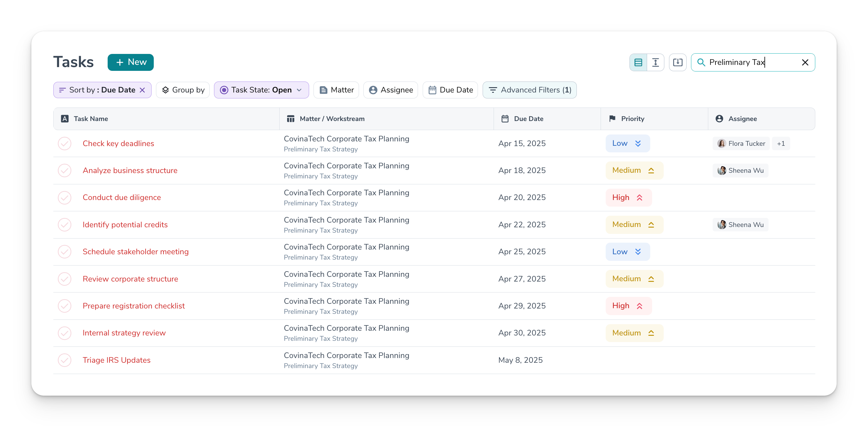The height and width of the screenshot is (427, 868).
Task: Remove the Sort by Due Date filter
Action: [x=142, y=90]
